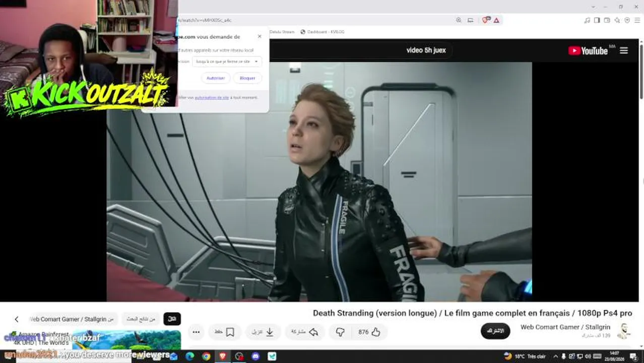Open the taskbar clock and date
644x363 pixels.
[x=614, y=356]
